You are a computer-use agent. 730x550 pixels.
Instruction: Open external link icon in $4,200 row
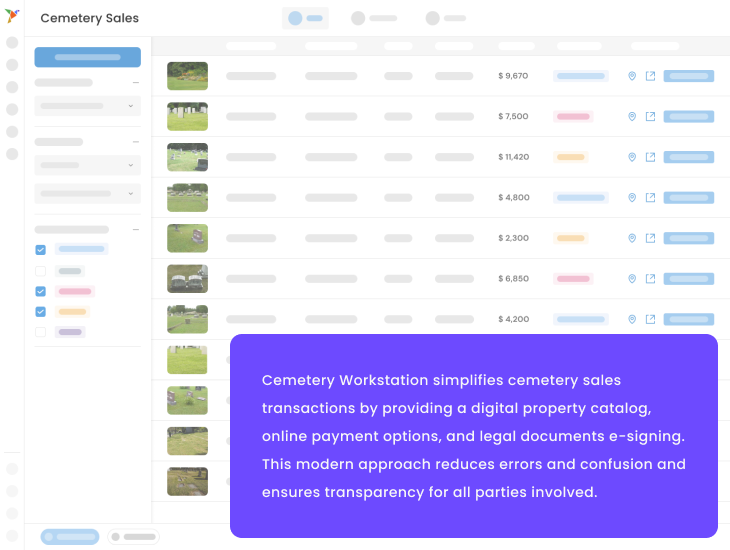coord(650,319)
